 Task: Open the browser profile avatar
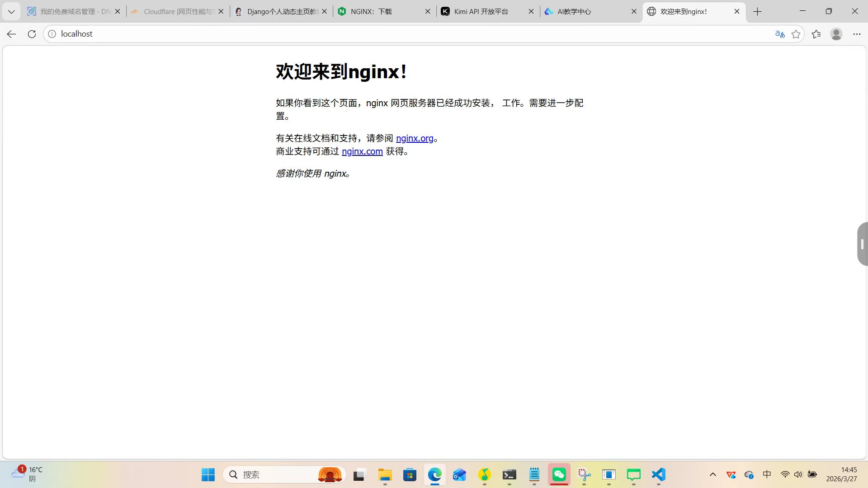click(x=836, y=34)
